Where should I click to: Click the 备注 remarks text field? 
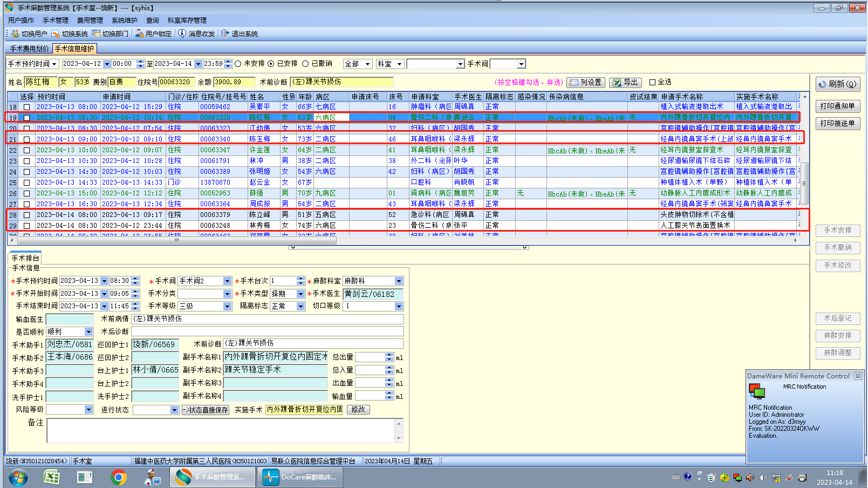click(x=221, y=430)
